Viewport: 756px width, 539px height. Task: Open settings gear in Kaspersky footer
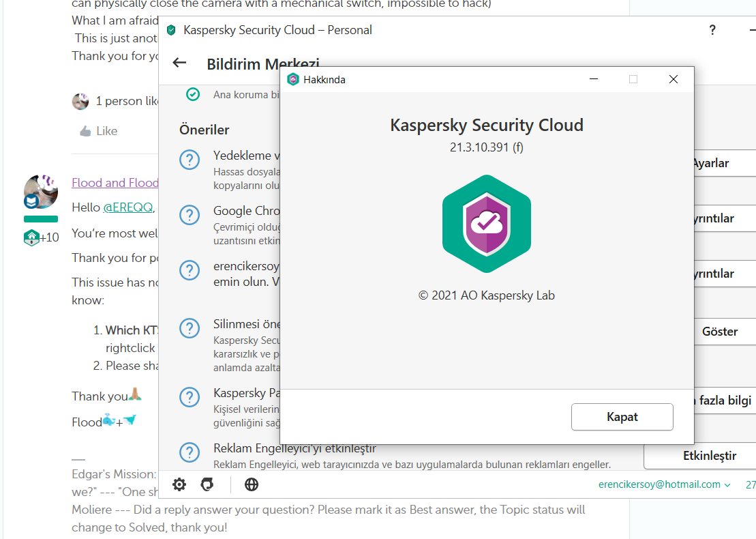(x=179, y=484)
